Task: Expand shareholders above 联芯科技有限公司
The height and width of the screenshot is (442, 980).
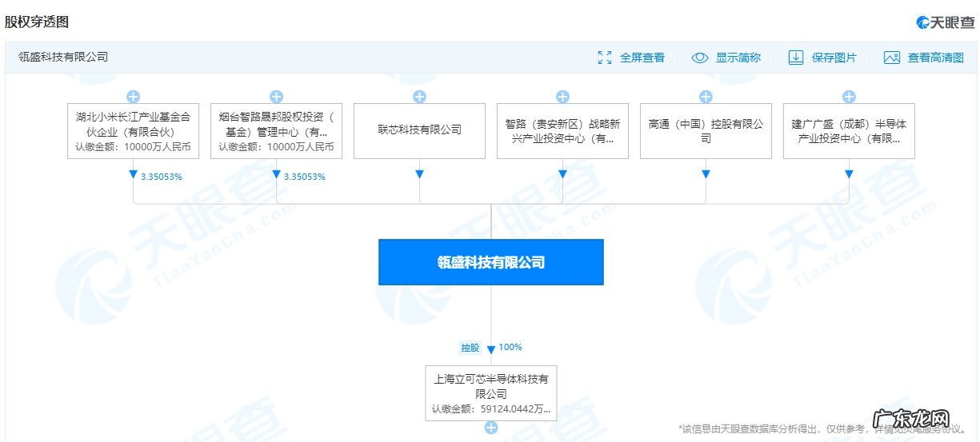Action: coord(420,97)
